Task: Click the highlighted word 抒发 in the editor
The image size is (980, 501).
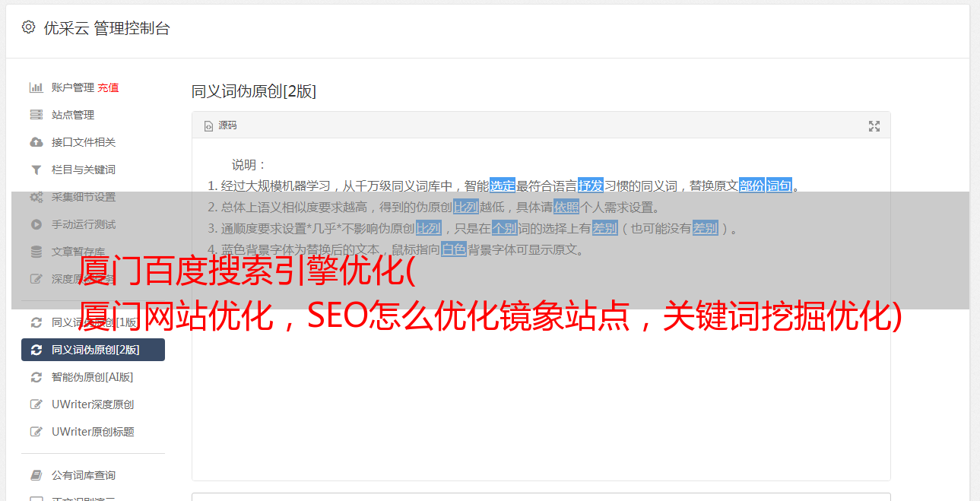Action: tap(590, 185)
